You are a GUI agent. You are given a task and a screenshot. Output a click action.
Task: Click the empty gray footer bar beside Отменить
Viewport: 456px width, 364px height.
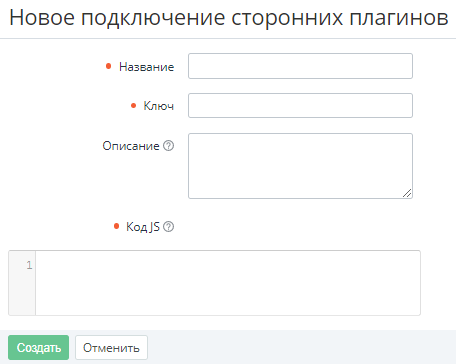click(302, 347)
